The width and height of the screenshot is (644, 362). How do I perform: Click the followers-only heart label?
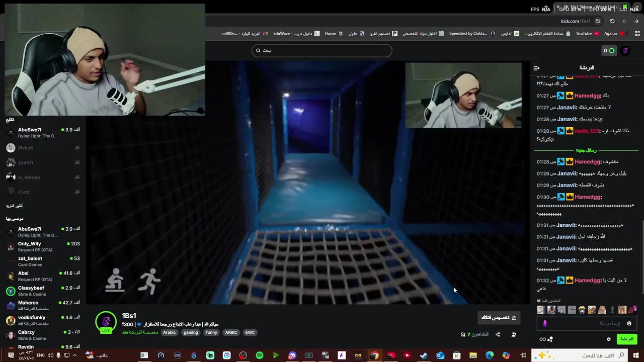click(549, 301)
